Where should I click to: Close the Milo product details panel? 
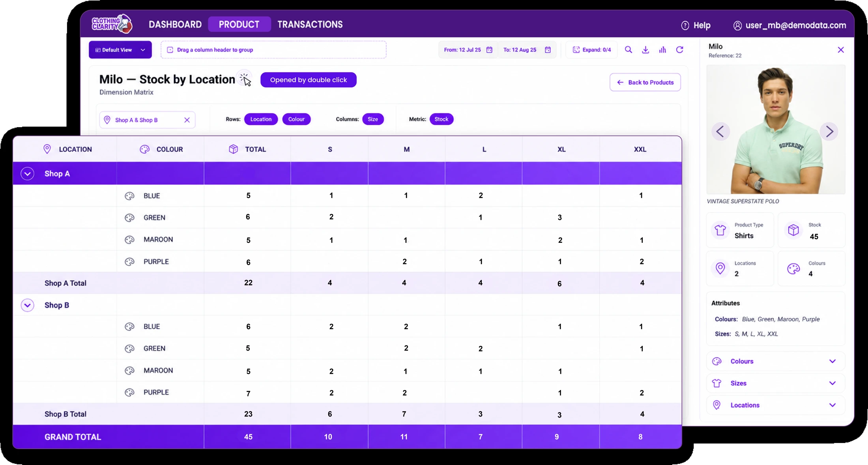coord(841,50)
